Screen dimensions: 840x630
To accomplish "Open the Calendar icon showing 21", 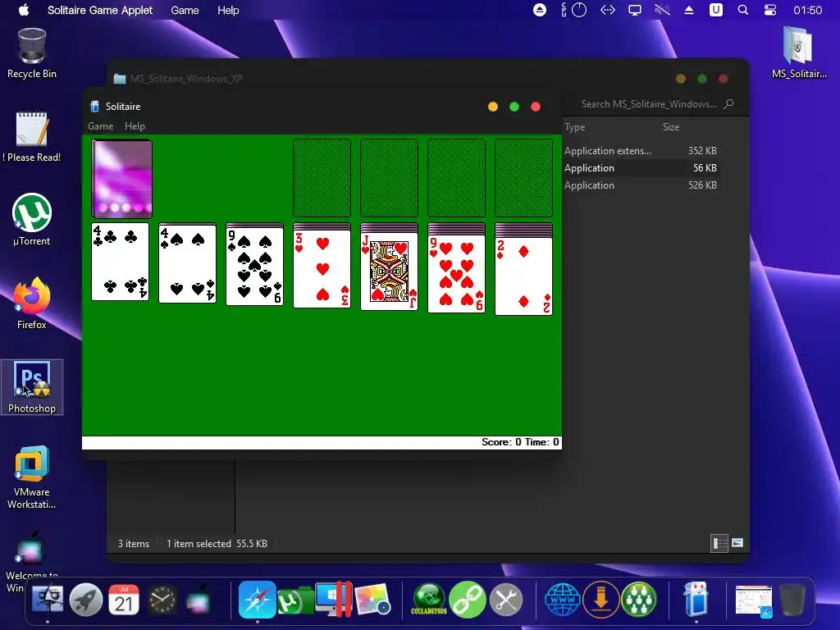I will 124,600.
